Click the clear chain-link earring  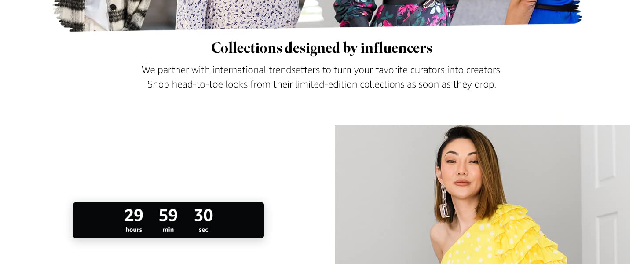click(445, 202)
